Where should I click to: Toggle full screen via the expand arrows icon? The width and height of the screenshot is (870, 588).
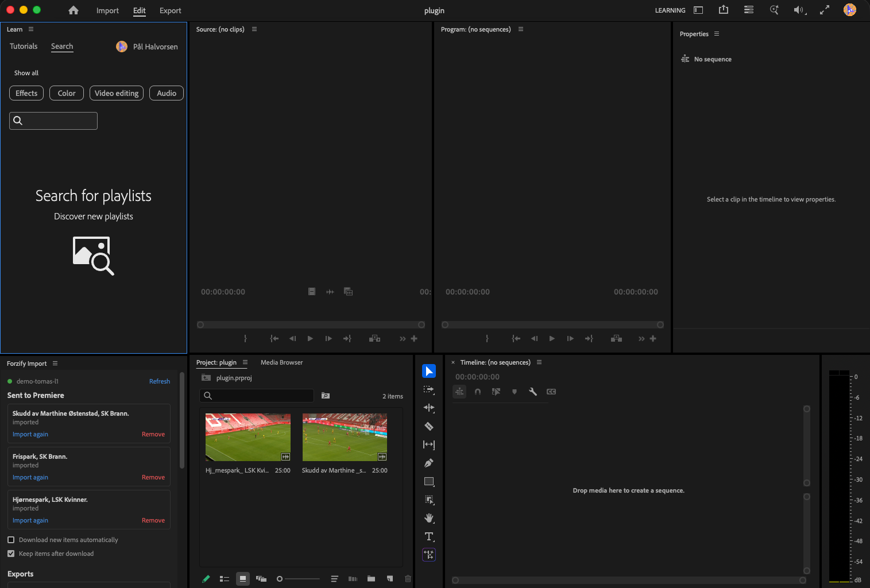825,10
